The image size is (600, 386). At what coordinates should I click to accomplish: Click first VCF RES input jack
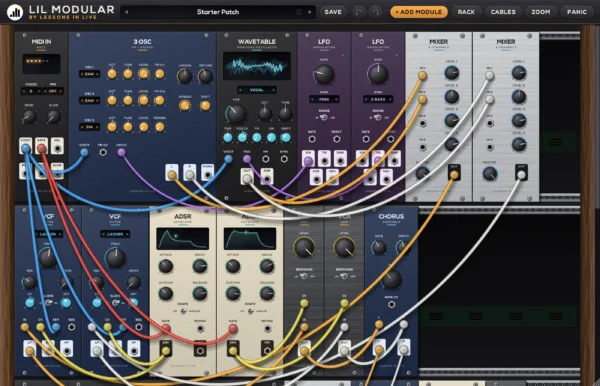click(x=72, y=327)
